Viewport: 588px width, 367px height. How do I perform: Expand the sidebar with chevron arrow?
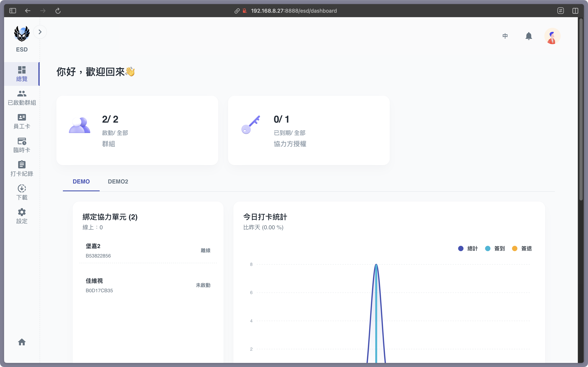40,32
